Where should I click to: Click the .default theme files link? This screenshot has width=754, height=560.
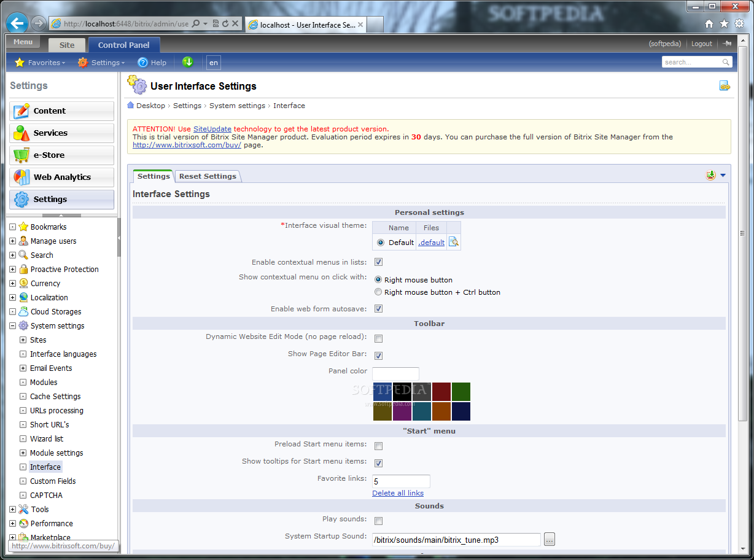coord(432,243)
